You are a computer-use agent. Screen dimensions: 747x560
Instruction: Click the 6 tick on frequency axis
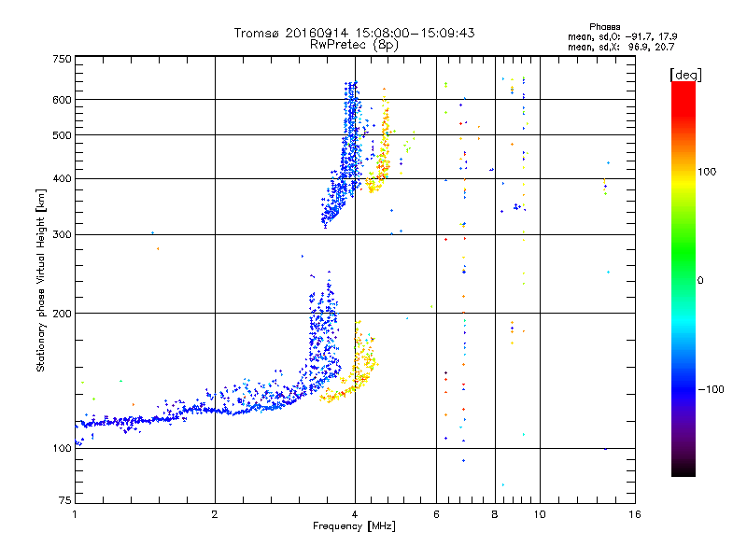[x=436, y=514]
